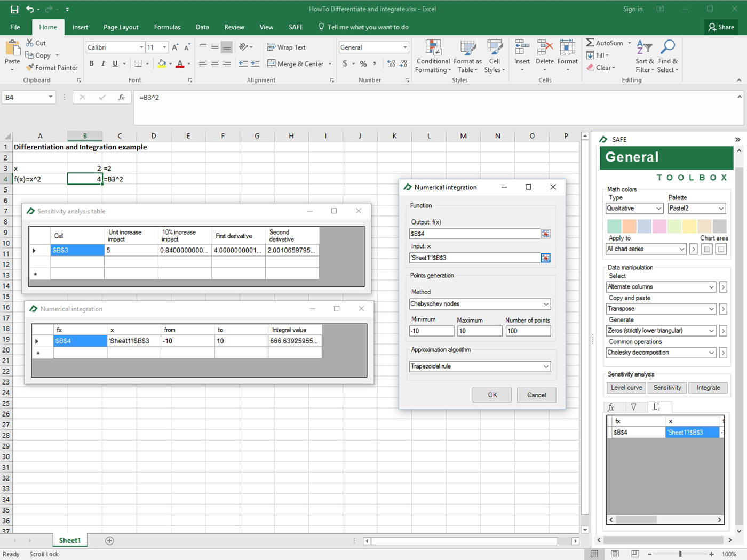
Task: Toggle Wrap Text
Action: point(287,47)
